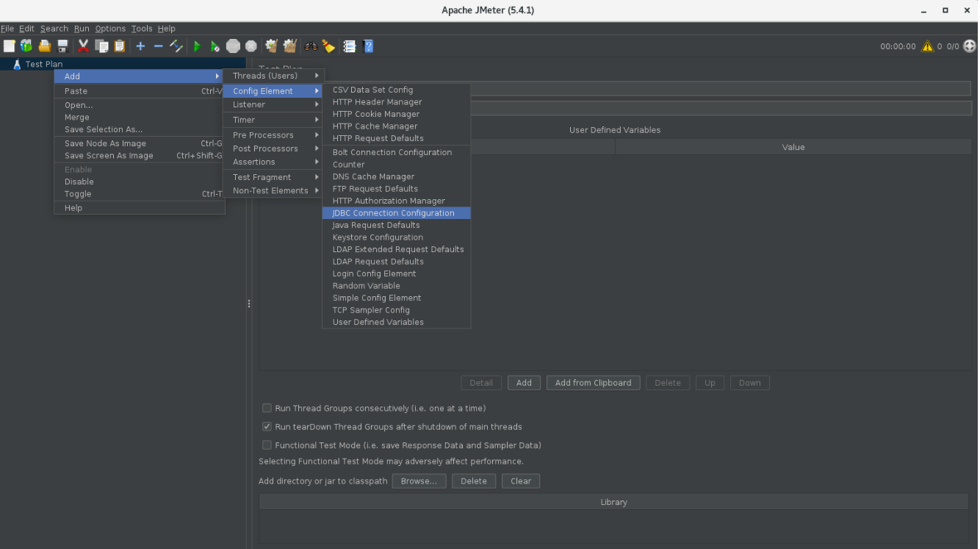
Task: Expand the Assertions submenu
Action: (274, 162)
